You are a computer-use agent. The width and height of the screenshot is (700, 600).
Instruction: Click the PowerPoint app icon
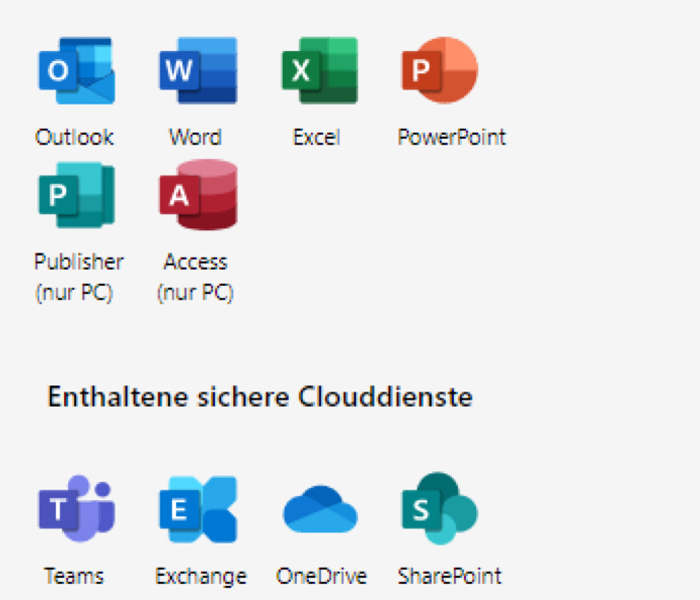[x=440, y=71]
